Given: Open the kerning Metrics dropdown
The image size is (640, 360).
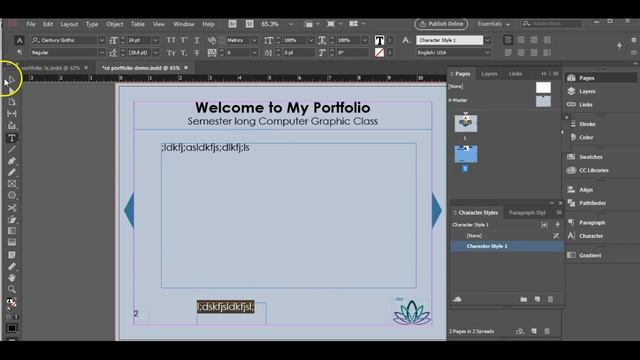Looking at the screenshot, I should tap(255, 40).
